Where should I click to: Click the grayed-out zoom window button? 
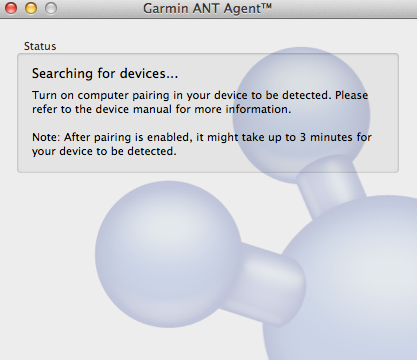(x=51, y=8)
